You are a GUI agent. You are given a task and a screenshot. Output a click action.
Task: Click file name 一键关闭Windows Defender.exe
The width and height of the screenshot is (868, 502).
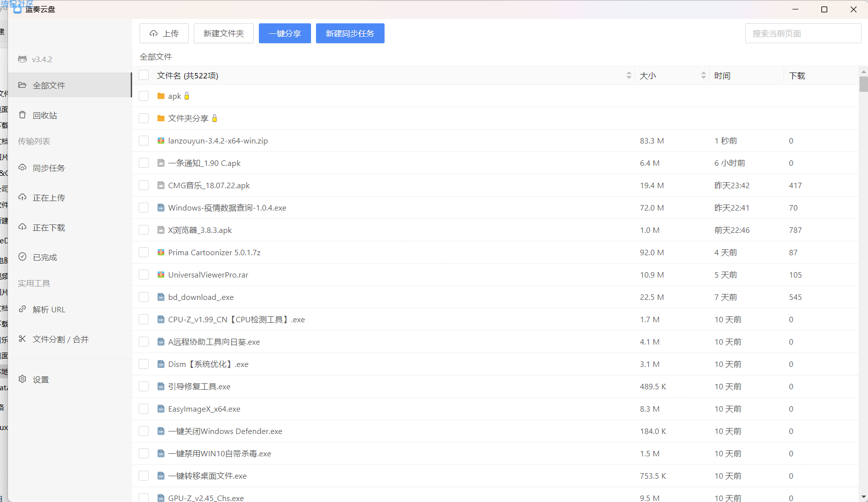[225, 431]
